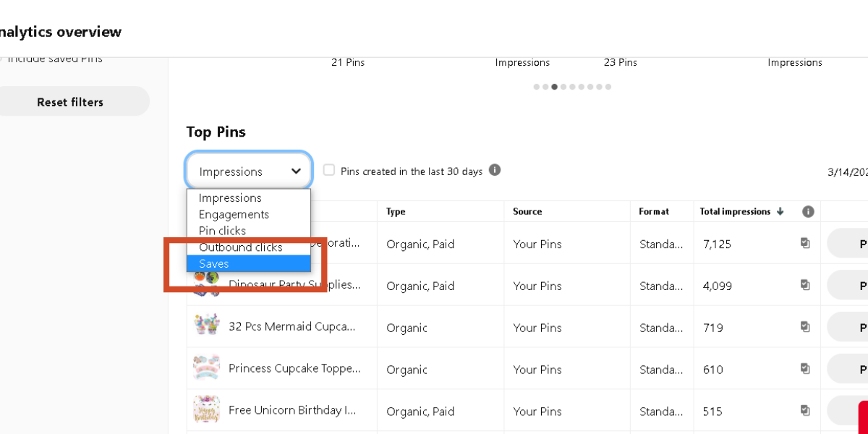Viewport: 868px width, 434px height.
Task: Click the icon beside 610 impressions
Action: pyautogui.click(x=805, y=369)
